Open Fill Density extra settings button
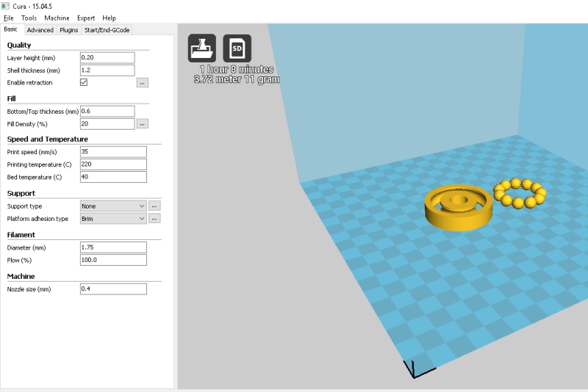The height and width of the screenshot is (392, 588). tap(142, 124)
